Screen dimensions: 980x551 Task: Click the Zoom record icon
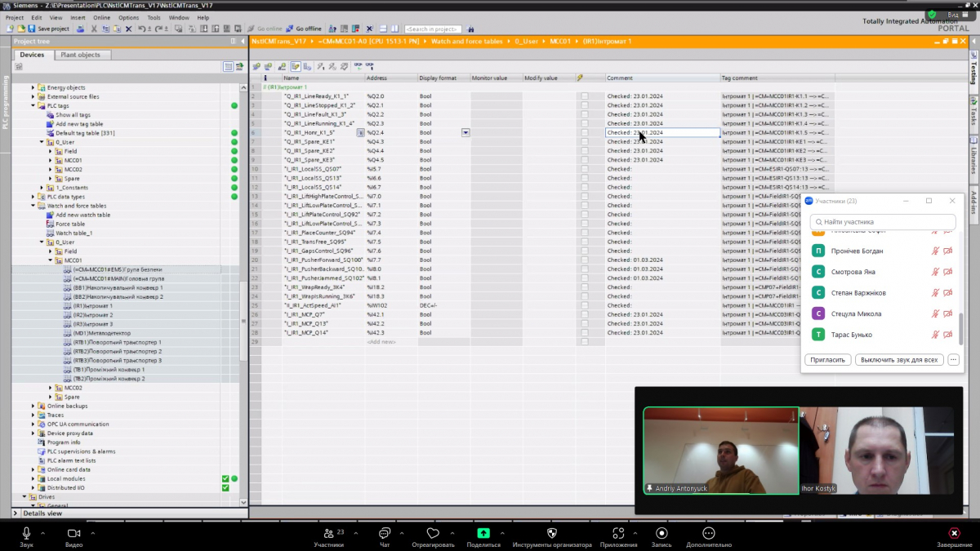point(661,533)
